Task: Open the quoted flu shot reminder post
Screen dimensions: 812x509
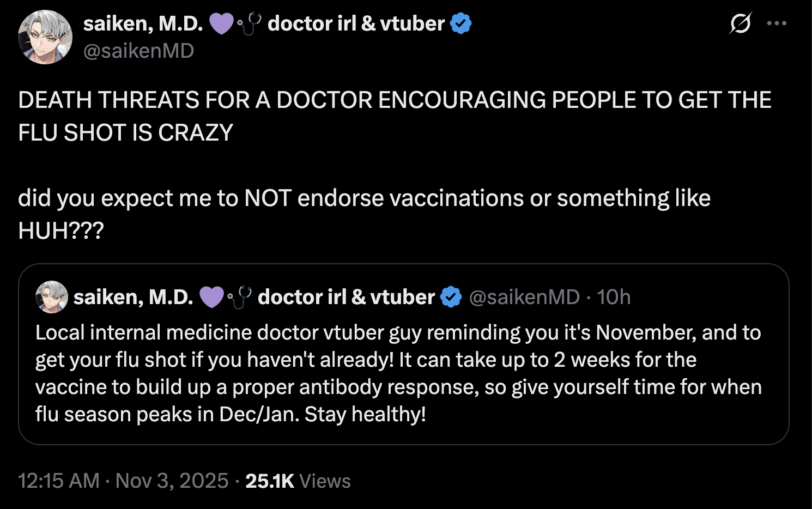Action: (x=398, y=373)
